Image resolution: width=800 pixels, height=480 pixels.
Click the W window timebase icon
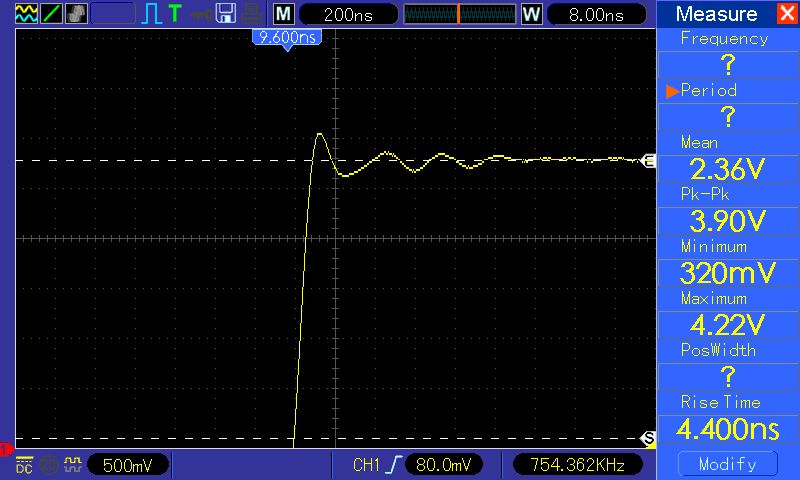coord(531,14)
